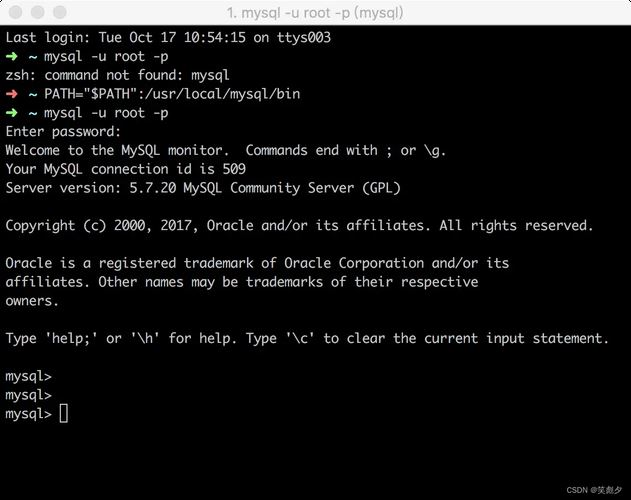Click the window title "1. mysql -u root -p (mysql)"

[315, 12]
